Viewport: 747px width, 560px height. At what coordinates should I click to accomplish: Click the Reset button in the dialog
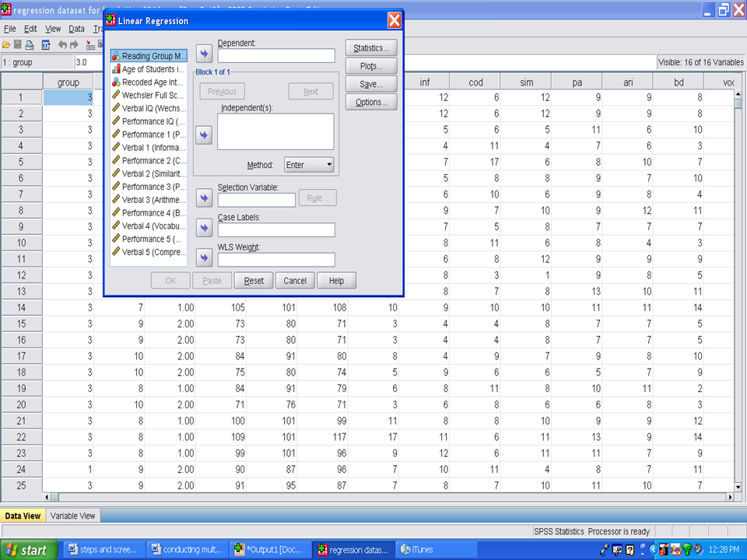(254, 281)
